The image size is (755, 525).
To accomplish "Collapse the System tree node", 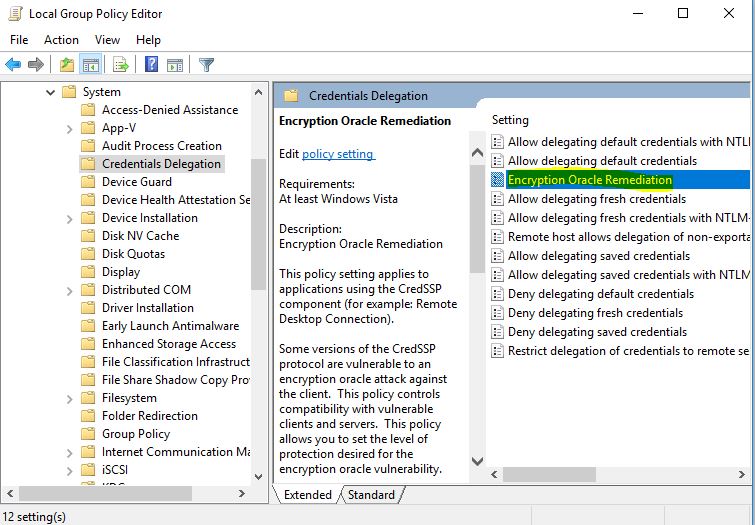I will pos(51,92).
